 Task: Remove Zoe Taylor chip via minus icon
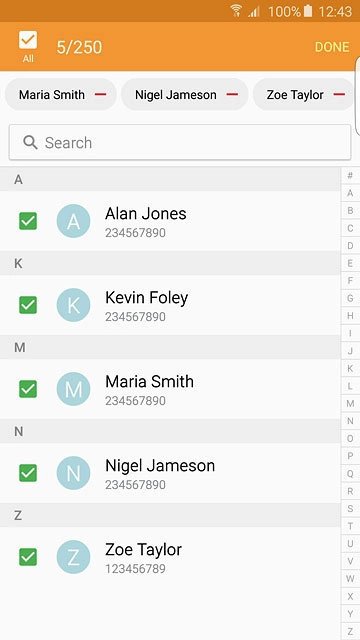(339, 95)
